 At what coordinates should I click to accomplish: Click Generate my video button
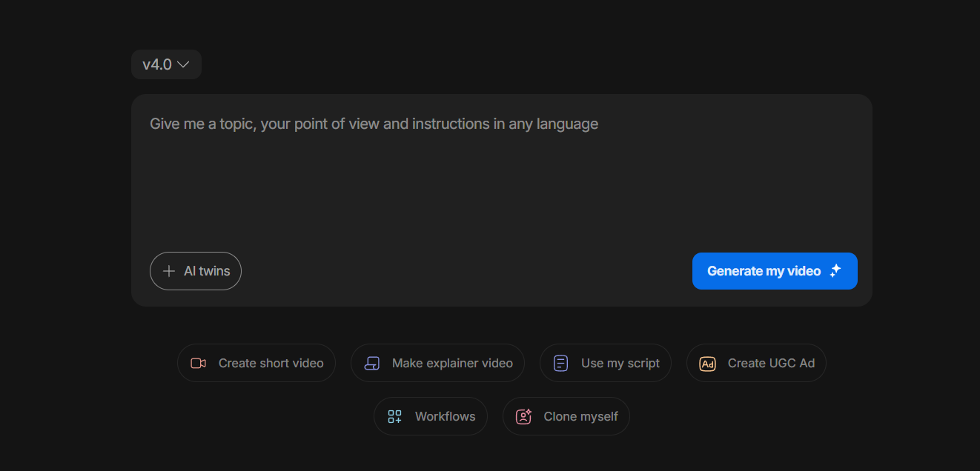pyautogui.click(x=775, y=271)
